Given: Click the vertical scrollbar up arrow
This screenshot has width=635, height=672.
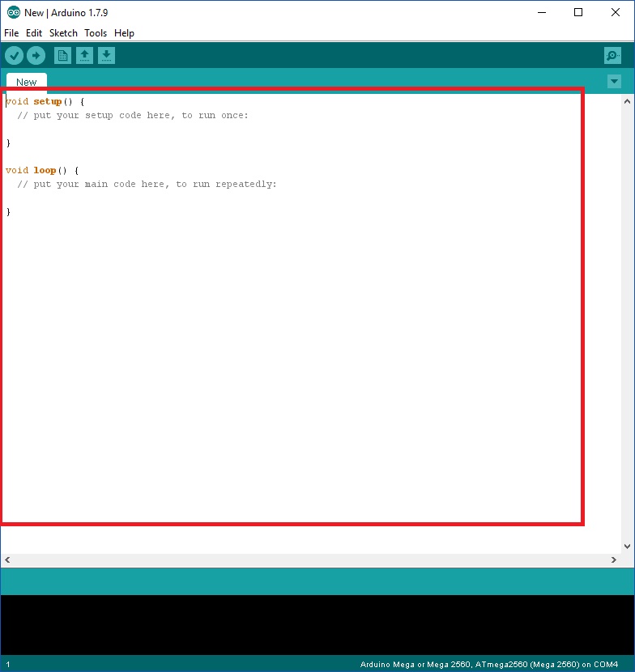Looking at the screenshot, I should pyautogui.click(x=627, y=101).
